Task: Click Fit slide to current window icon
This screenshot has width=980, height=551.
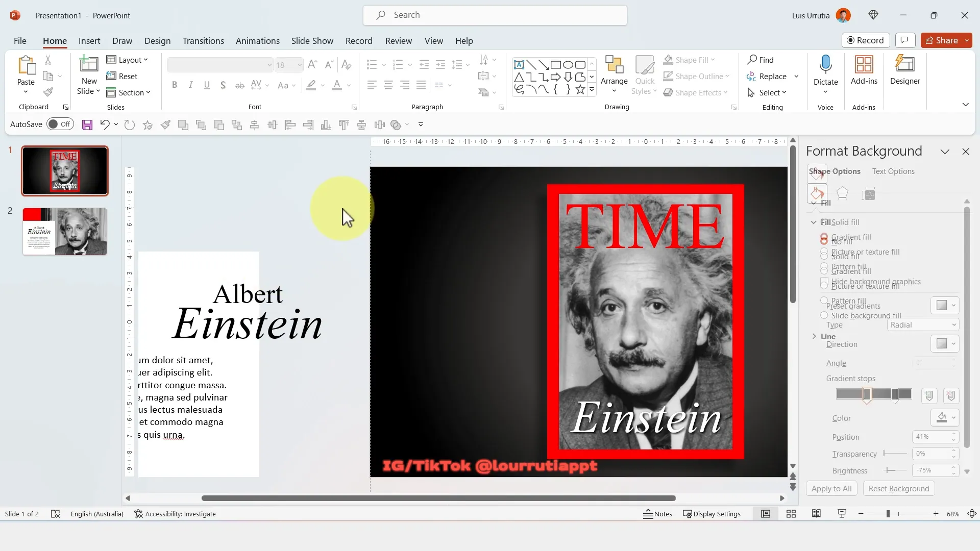Action: (x=972, y=514)
